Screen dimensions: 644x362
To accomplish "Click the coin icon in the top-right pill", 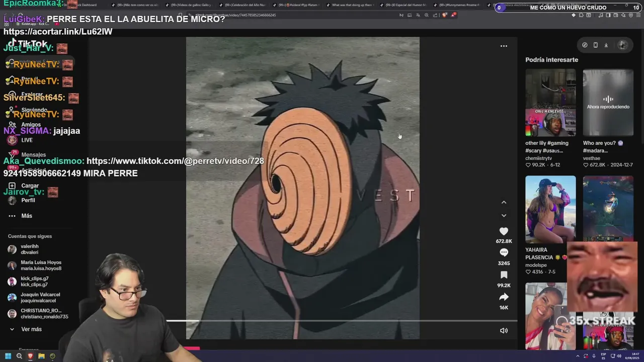I will pos(585,45).
